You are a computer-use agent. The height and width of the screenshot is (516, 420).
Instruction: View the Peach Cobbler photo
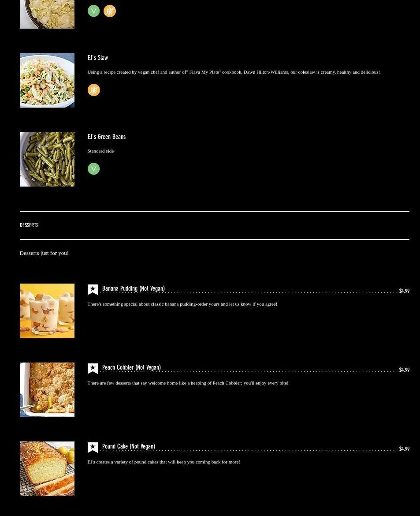(47, 390)
